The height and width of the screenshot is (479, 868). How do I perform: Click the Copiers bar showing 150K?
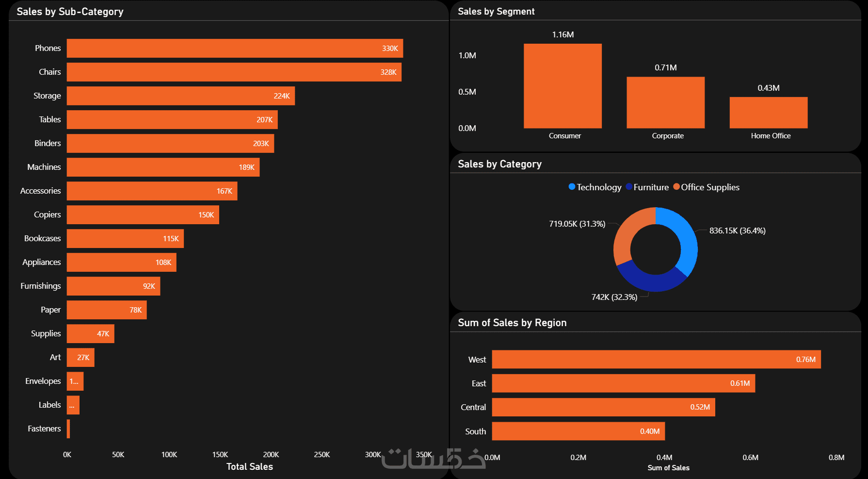(143, 215)
